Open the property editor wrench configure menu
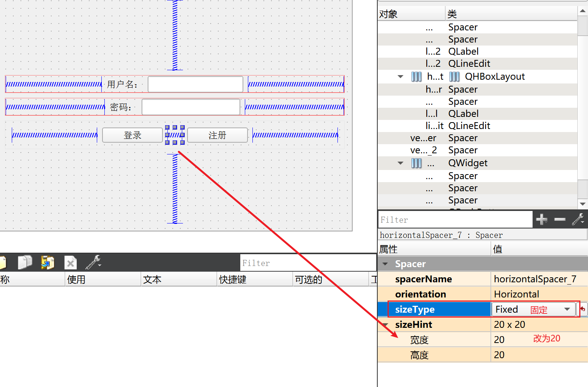 [579, 219]
